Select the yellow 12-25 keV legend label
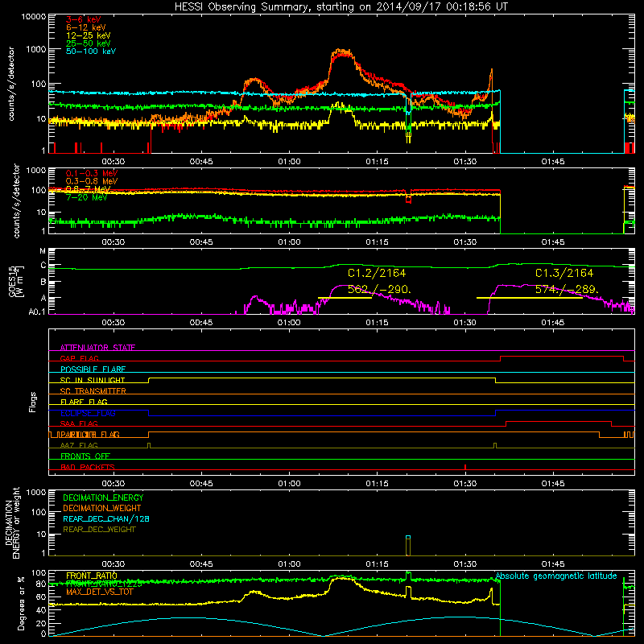 pyautogui.click(x=88, y=35)
